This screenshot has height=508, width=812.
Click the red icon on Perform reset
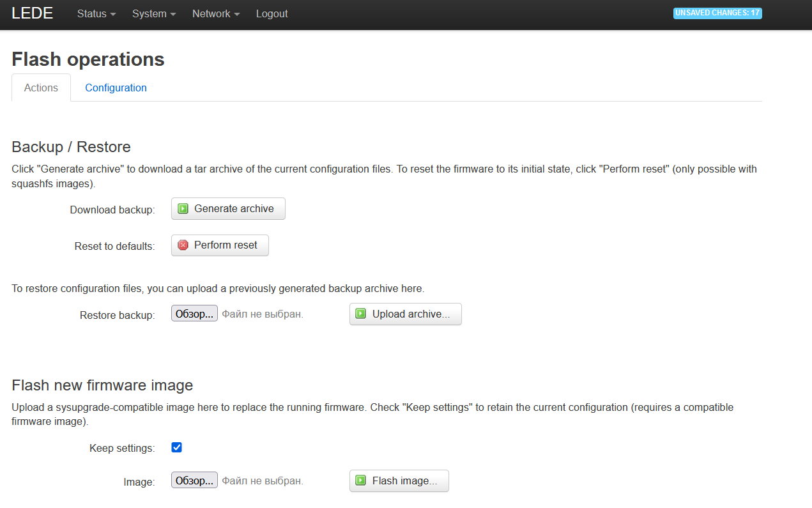click(x=183, y=245)
